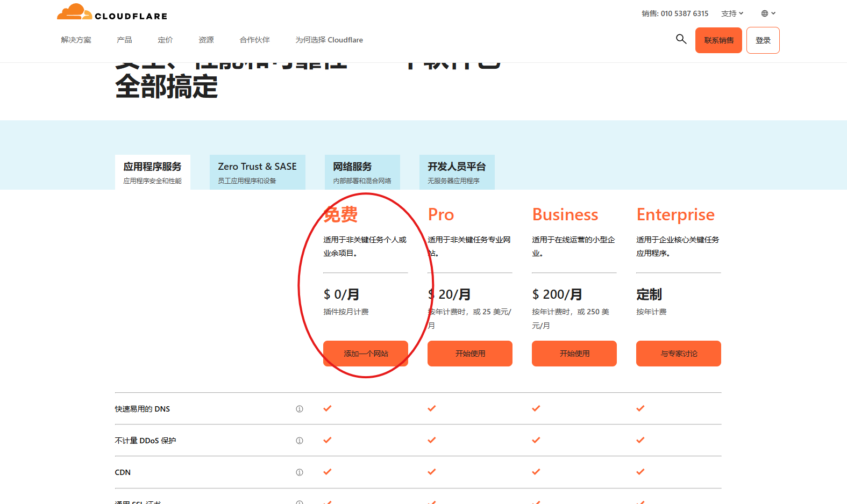Click info icon for CDN row

click(300, 472)
